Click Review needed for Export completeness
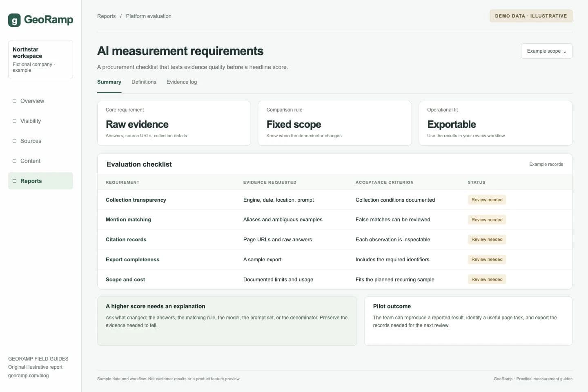This screenshot has height=392, width=588. click(x=487, y=259)
